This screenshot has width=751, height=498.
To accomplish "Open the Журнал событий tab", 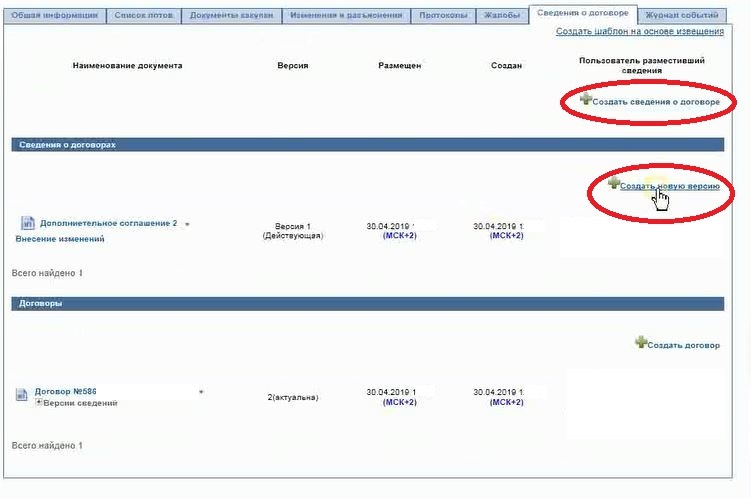I will click(680, 16).
